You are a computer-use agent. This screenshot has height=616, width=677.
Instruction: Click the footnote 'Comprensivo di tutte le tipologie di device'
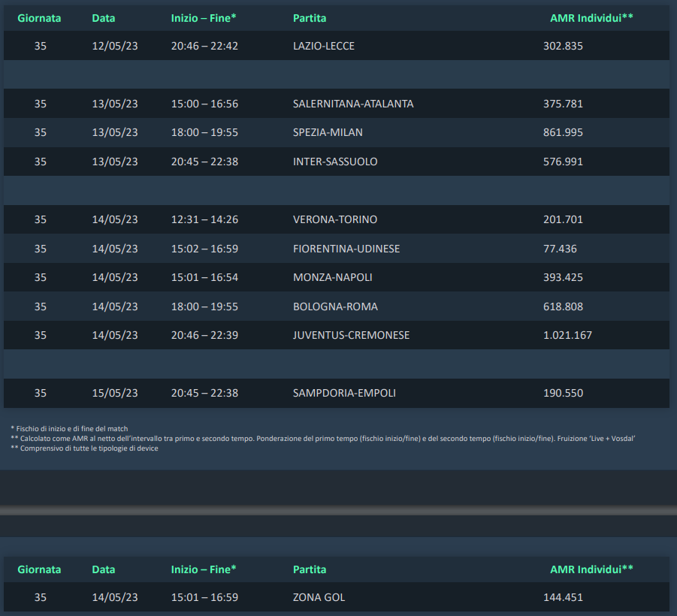[85, 448]
